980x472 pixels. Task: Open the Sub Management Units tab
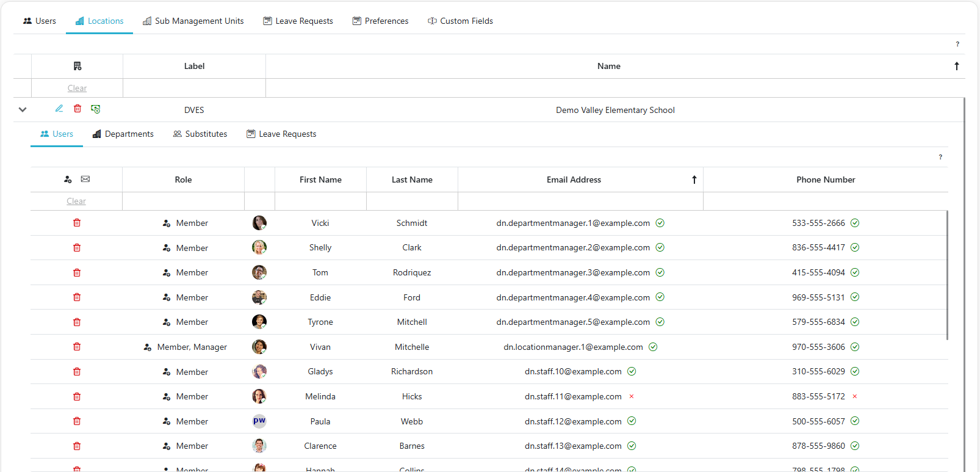pyautogui.click(x=193, y=21)
